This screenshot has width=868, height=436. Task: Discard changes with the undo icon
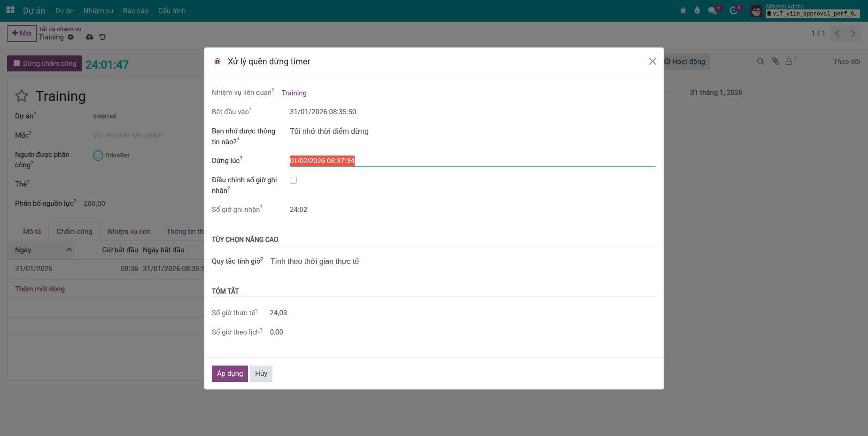click(102, 37)
